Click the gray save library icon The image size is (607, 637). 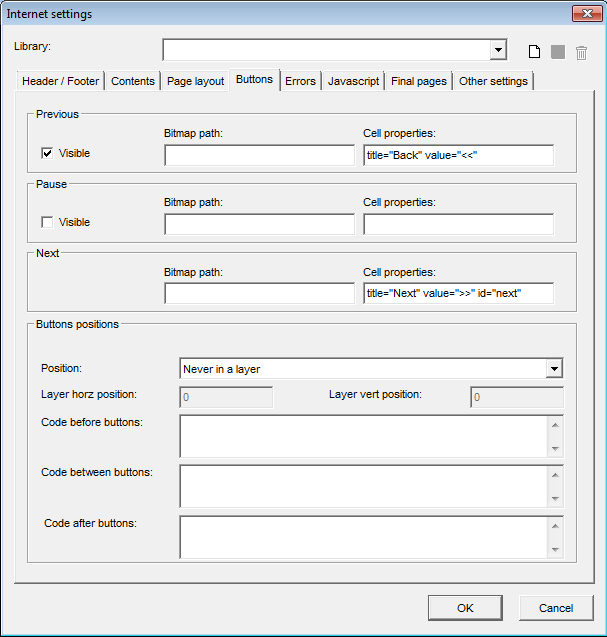(x=558, y=52)
